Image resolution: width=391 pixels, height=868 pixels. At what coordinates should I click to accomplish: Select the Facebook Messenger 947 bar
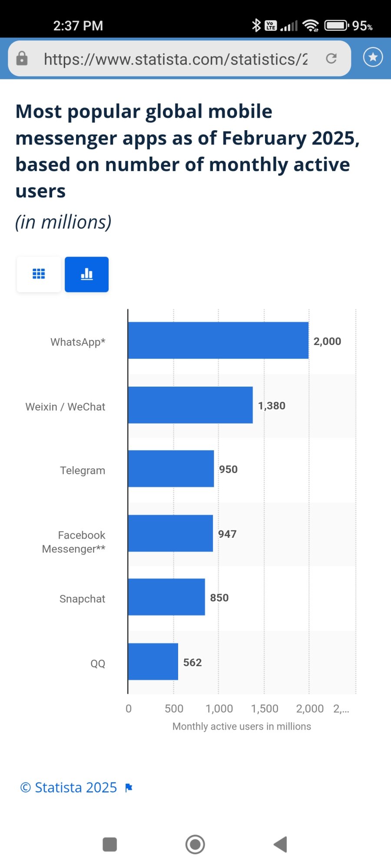point(170,533)
